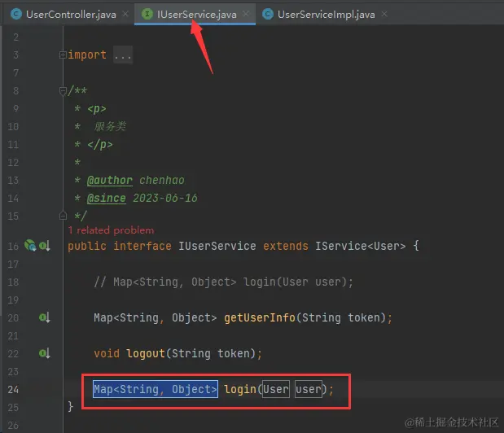Viewport: 504px width, 433px height.
Task: Click the author name chenhao
Action: point(162,180)
